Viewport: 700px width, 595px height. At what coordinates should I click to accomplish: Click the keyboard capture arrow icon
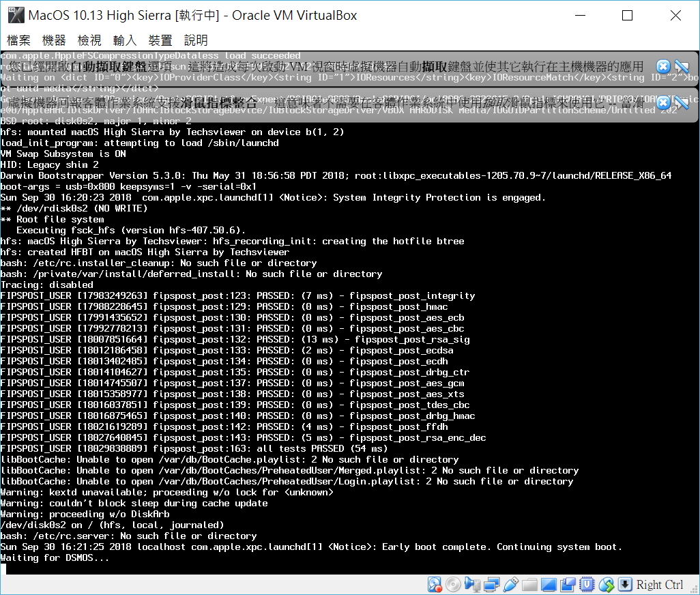coord(625,584)
